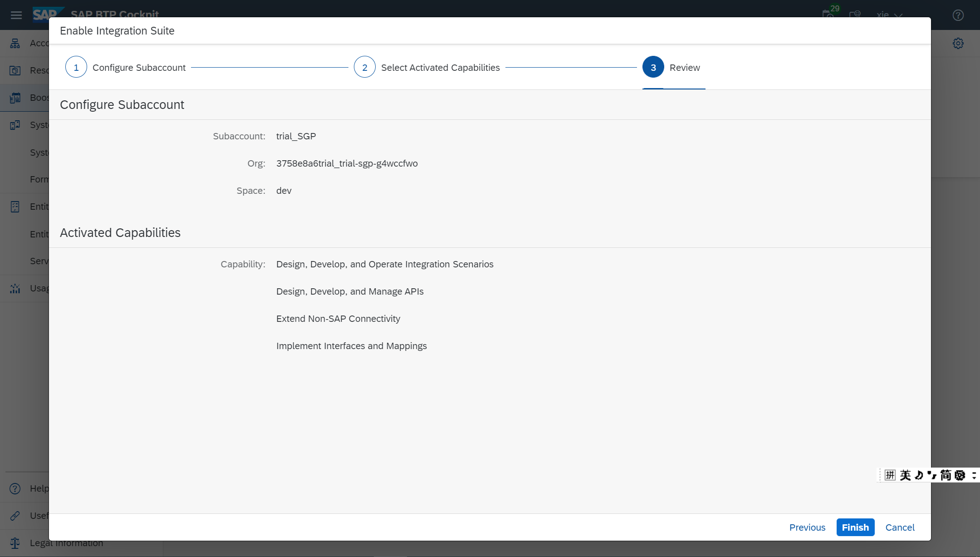Open notifications showing 29 badge

[829, 13]
